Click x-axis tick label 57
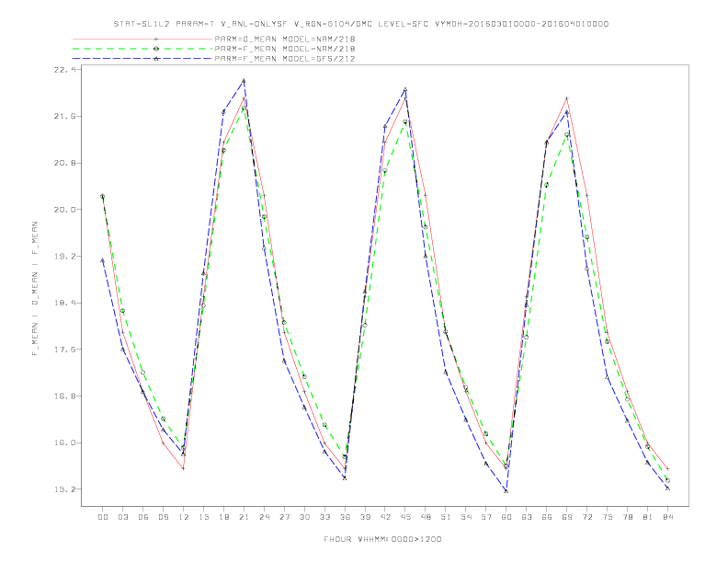Viewport: 728px width, 563px height. pyautogui.click(x=486, y=517)
